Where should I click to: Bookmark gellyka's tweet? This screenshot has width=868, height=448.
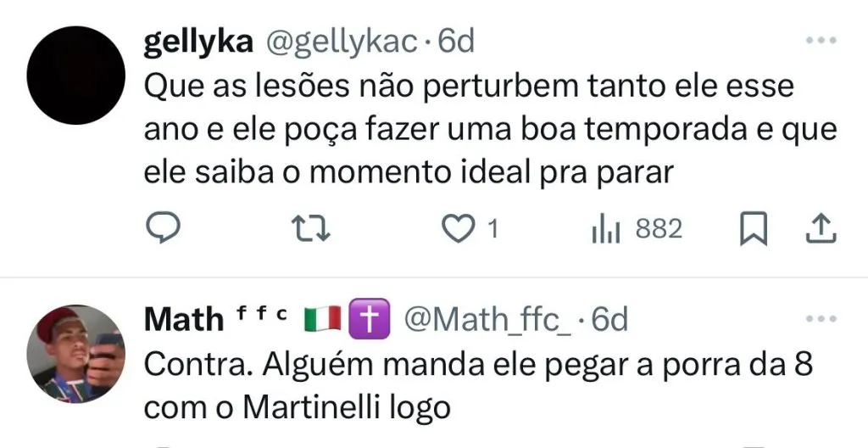tap(754, 229)
